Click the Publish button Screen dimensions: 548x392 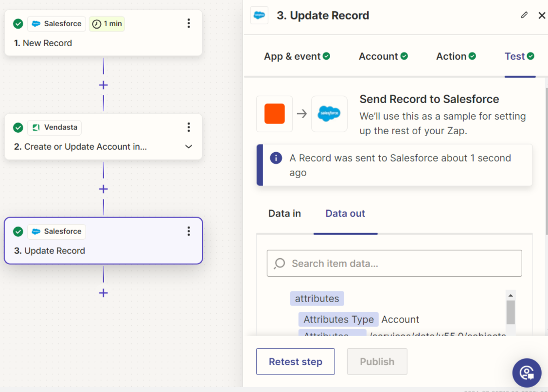click(x=377, y=361)
